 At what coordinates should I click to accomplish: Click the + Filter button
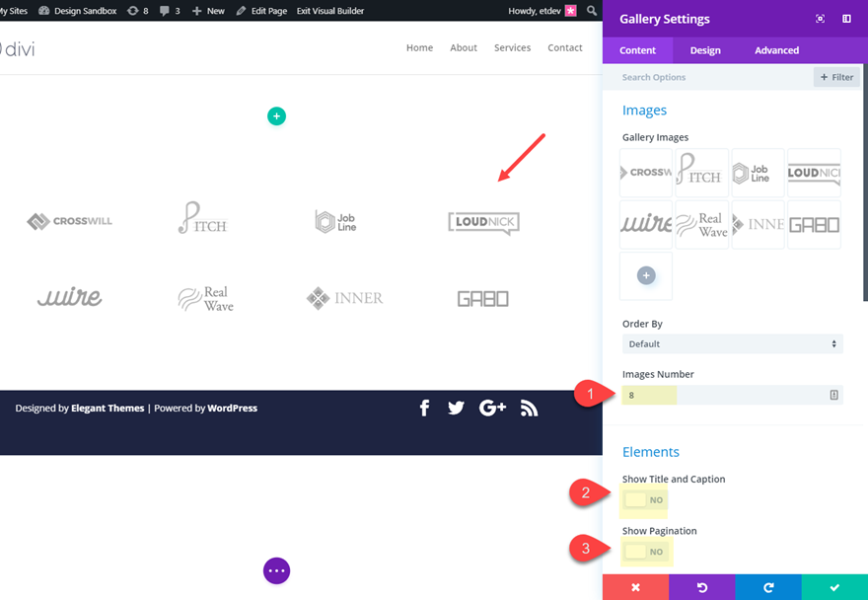click(836, 77)
